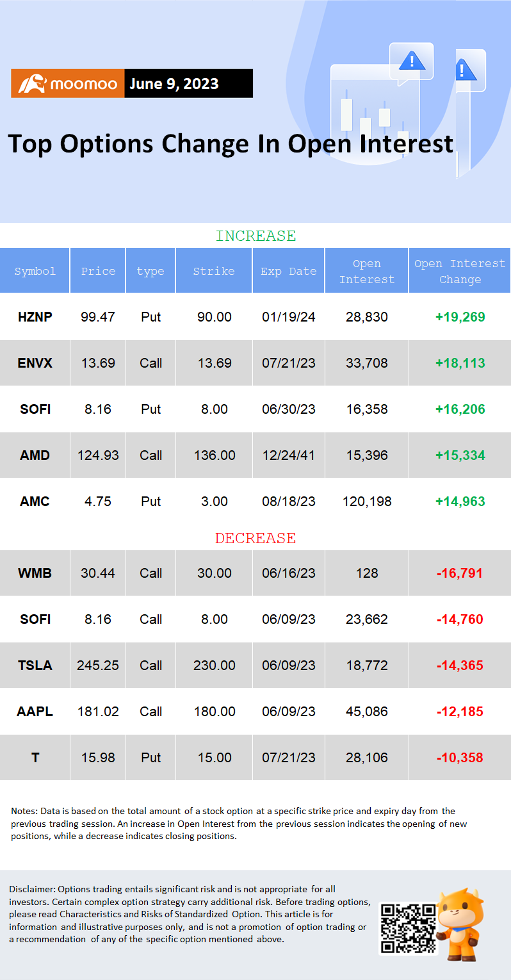
Task: Click the Open Interest Change column header
Action: [x=460, y=272]
